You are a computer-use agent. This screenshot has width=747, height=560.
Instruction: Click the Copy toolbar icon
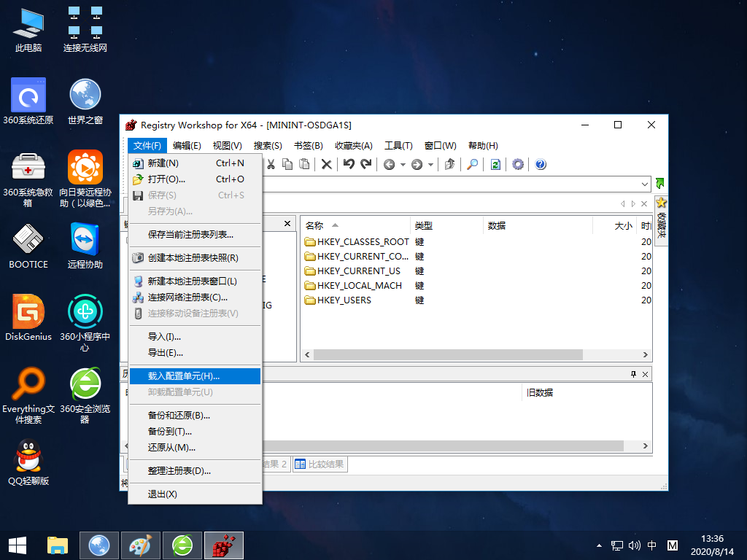[x=287, y=164]
